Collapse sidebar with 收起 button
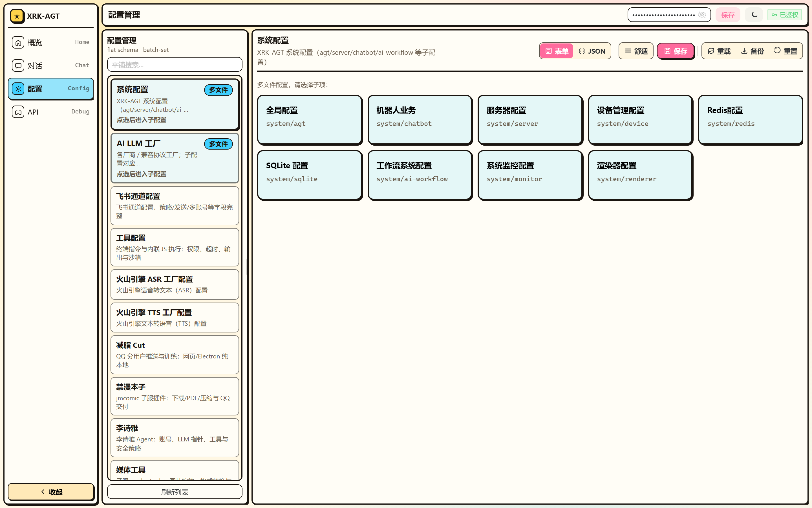The image size is (812, 508). click(x=51, y=492)
